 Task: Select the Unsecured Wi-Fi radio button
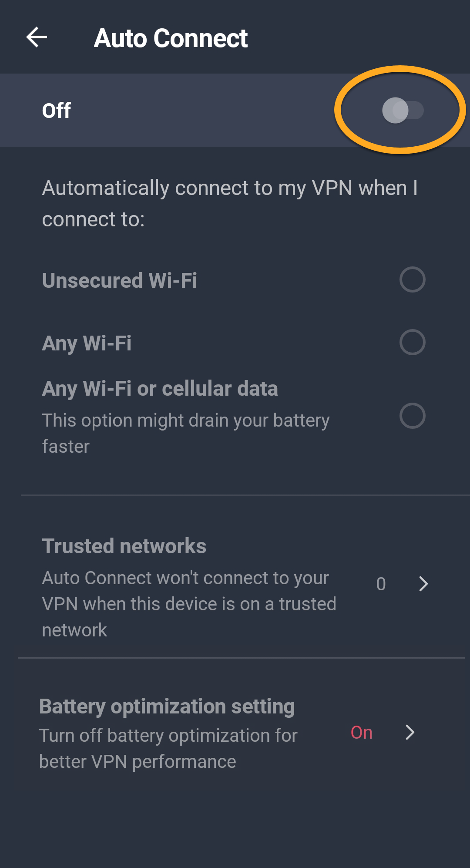(412, 279)
